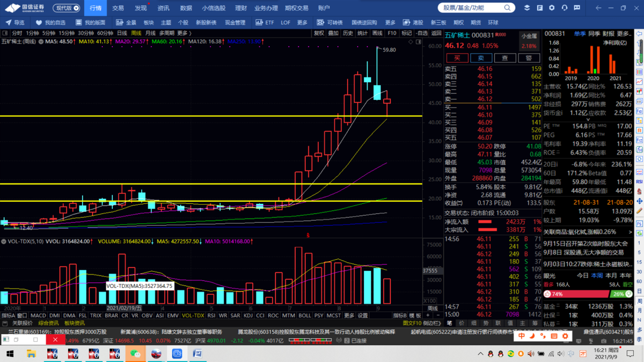This screenshot has height=362, width=644.
Task: Open customer service via the headset icon
Action: click(x=565, y=8)
